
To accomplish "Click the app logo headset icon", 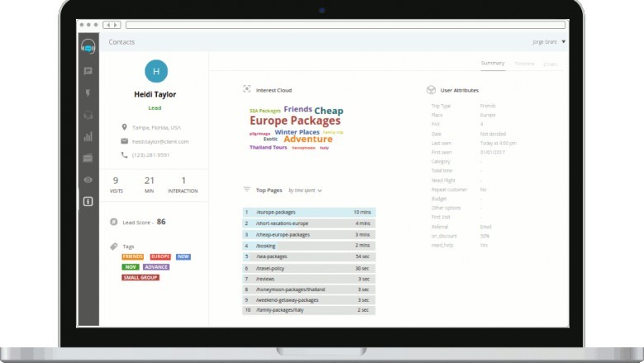I will (88, 46).
